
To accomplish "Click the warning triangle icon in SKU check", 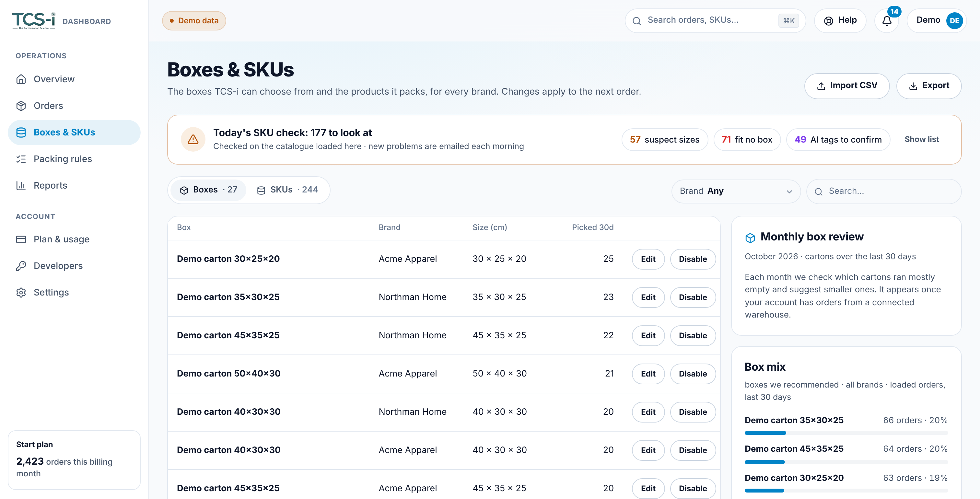I will (193, 139).
